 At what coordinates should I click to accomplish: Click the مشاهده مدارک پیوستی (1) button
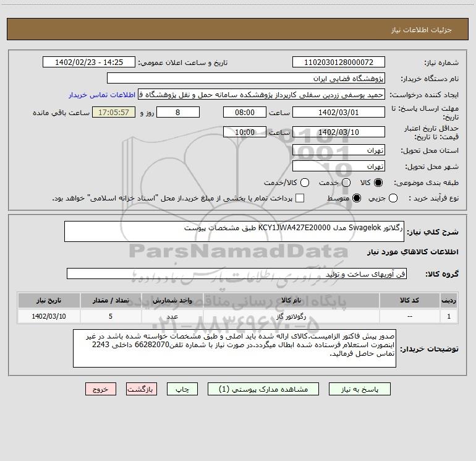[x=263, y=389]
